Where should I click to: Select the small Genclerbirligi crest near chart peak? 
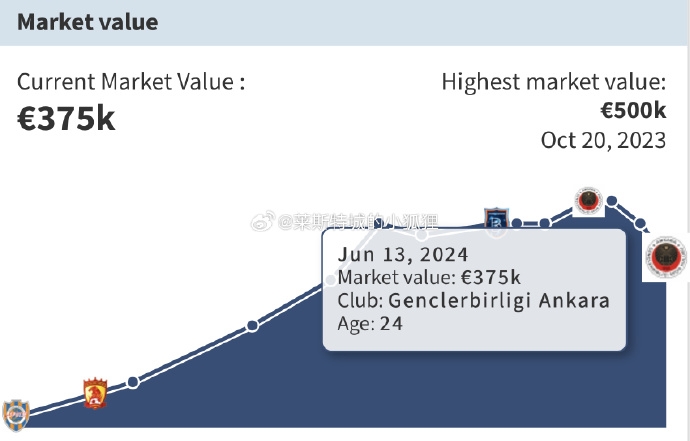pos(589,201)
